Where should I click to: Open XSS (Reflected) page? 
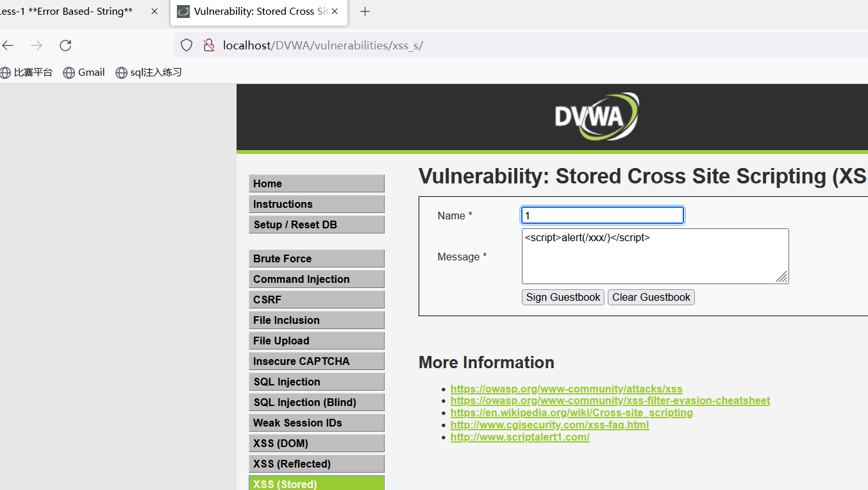[317, 464]
